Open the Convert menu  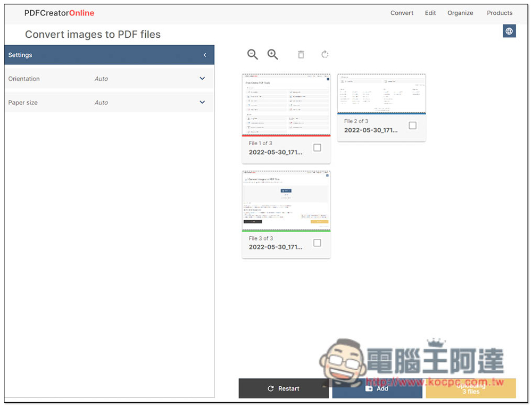[402, 13]
